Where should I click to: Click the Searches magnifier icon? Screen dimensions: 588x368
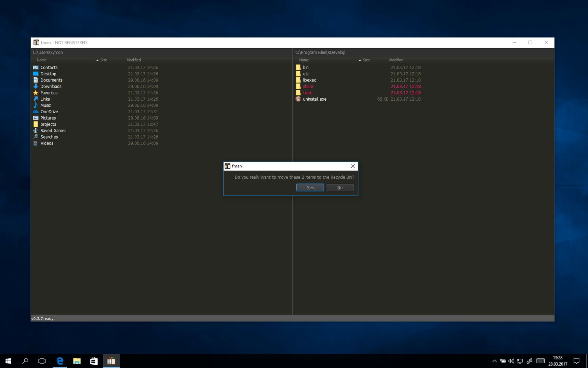coord(36,137)
